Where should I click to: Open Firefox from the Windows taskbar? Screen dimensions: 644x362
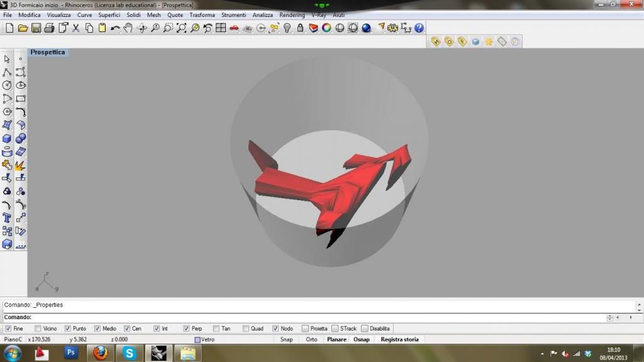click(x=100, y=353)
